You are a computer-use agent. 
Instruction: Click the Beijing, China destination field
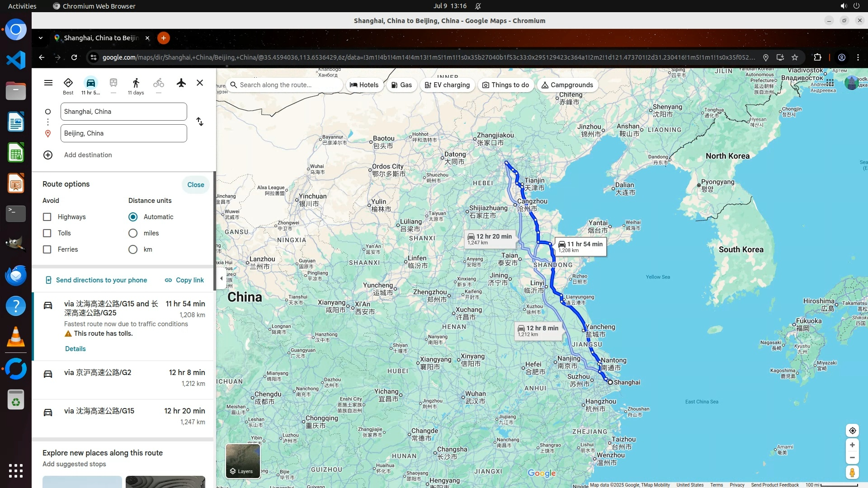point(123,133)
